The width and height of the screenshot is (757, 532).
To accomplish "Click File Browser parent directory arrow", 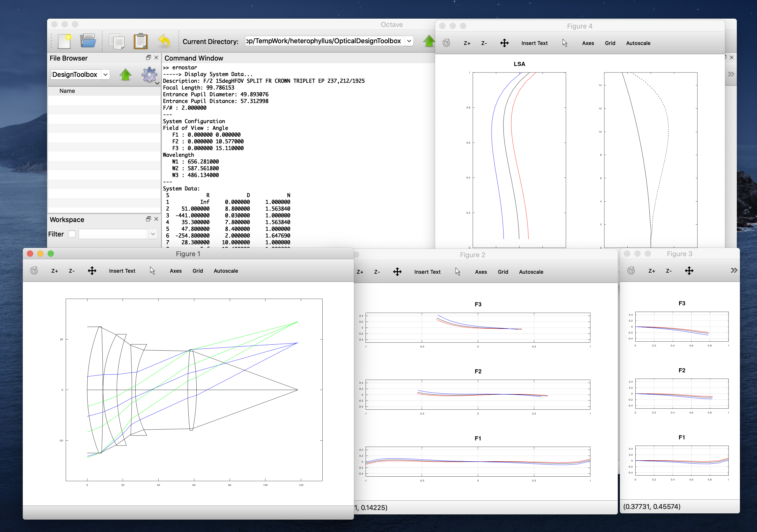I will click(x=125, y=75).
